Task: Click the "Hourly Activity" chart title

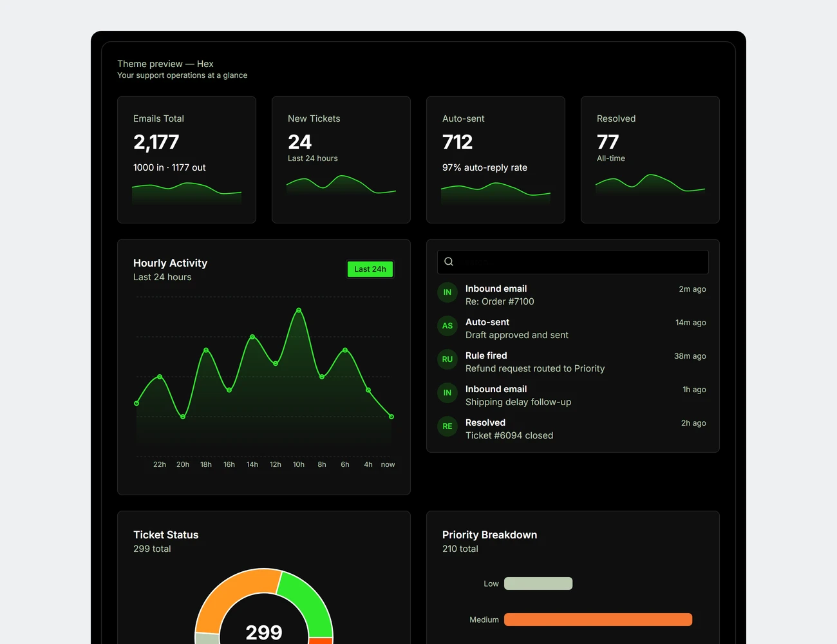Action: pyautogui.click(x=171, y=263)
